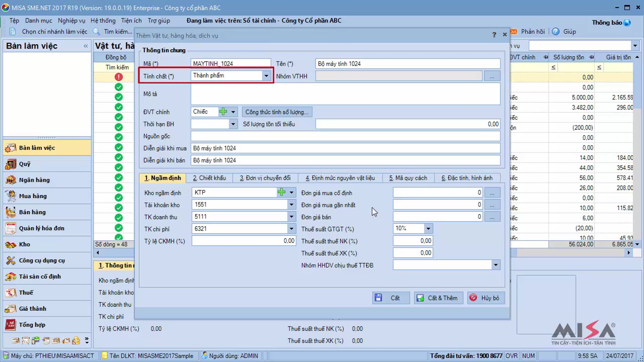Open Tài sản cố định module
Image resolution: width=644 pixels, height=362 pixels.
pyautogui.click(x=47, y=276)
